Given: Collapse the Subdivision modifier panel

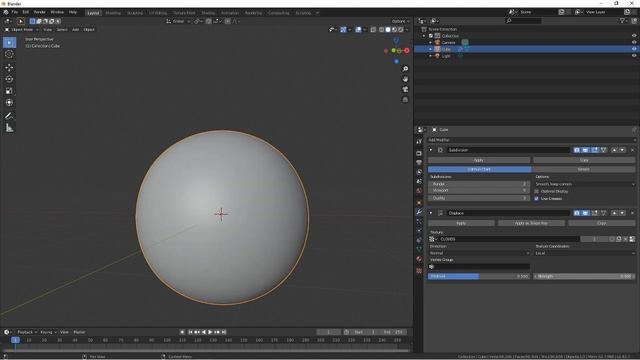Looking at the screenshot, I should [431, 150].
